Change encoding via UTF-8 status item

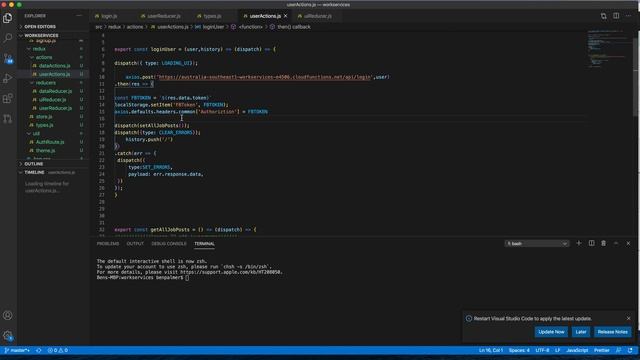tap(542, 350)
